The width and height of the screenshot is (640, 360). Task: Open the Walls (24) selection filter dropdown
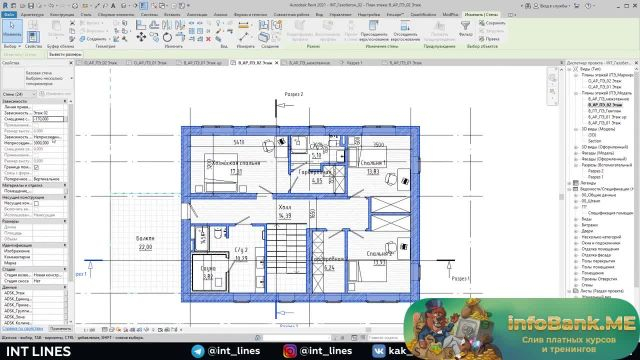(19, 94)
